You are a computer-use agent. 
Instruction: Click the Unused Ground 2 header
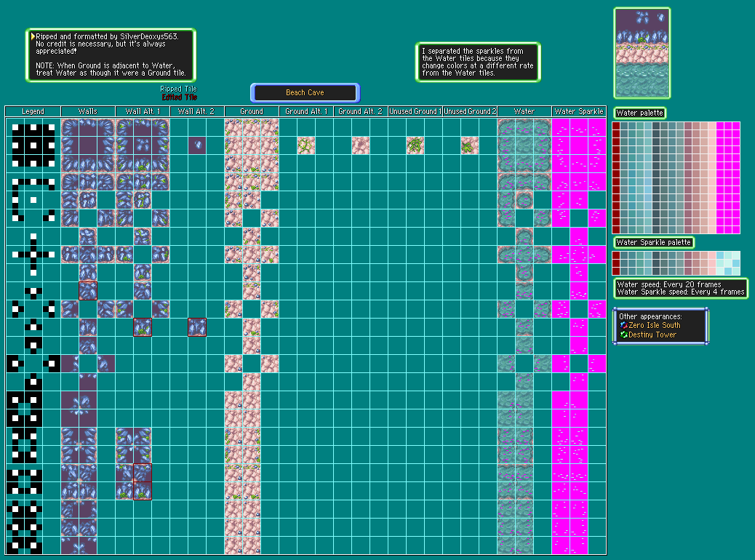click(x=470, y=111)
